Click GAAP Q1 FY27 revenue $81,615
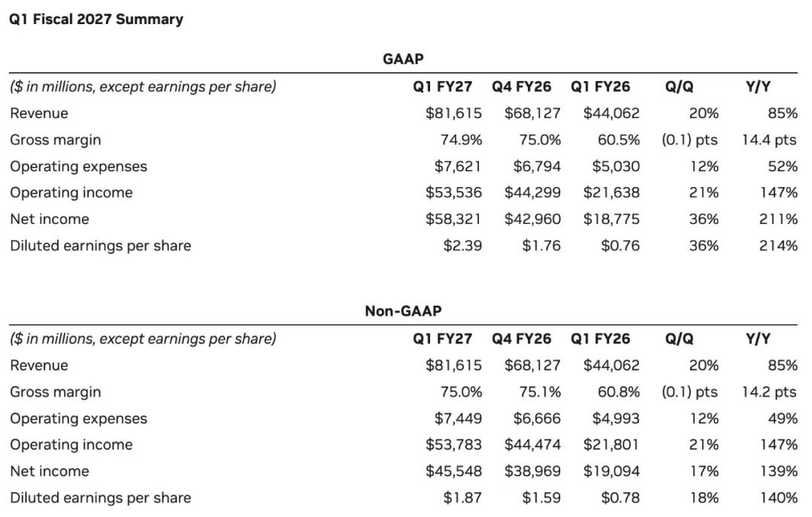This screenshot has width=812, height=517. pos(453,113)
